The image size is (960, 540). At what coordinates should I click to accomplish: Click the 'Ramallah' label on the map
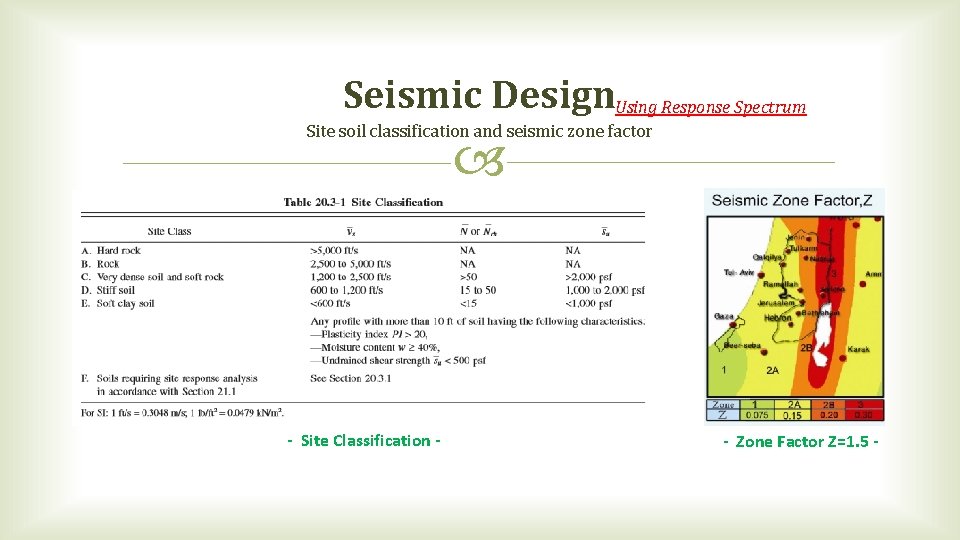[781, 284]
